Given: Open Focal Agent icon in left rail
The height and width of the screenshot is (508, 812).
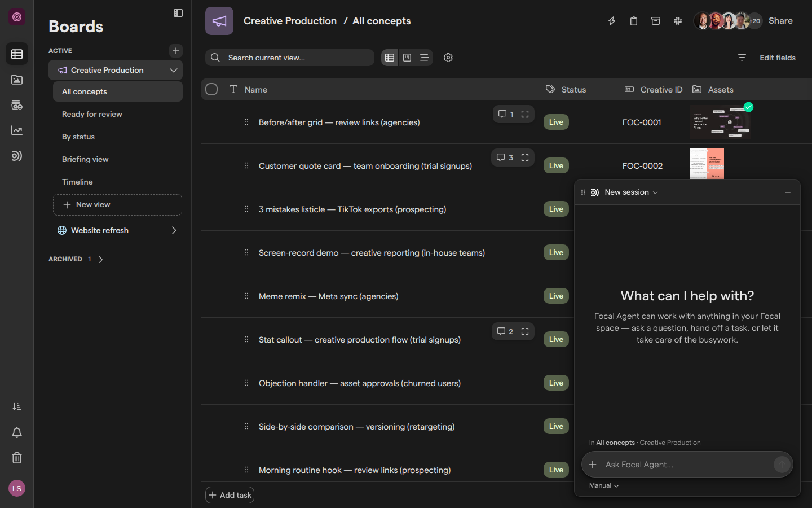Looking at the screenshot, I should tap(17, 156).
